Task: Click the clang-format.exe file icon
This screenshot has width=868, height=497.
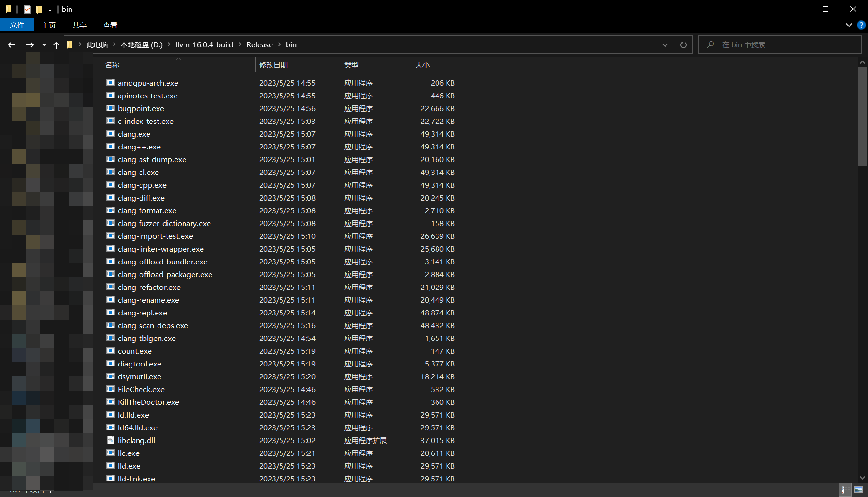Action: click(111, 210)
